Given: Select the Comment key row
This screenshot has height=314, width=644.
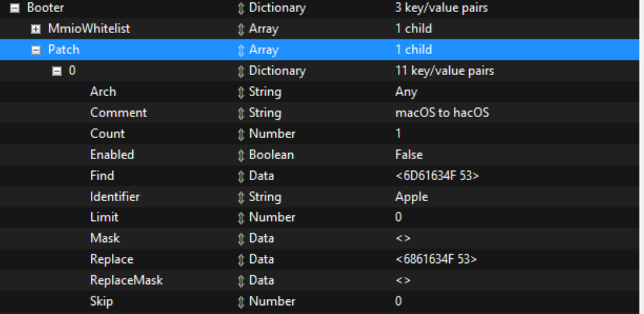Looking at the screenshot, I should click(x=118, y=113).
